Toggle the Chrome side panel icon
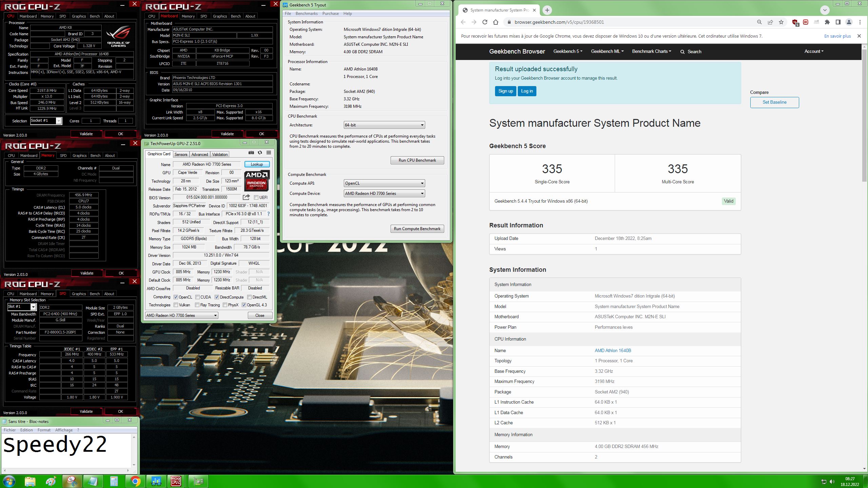868x488 pixels. (838, 22)
